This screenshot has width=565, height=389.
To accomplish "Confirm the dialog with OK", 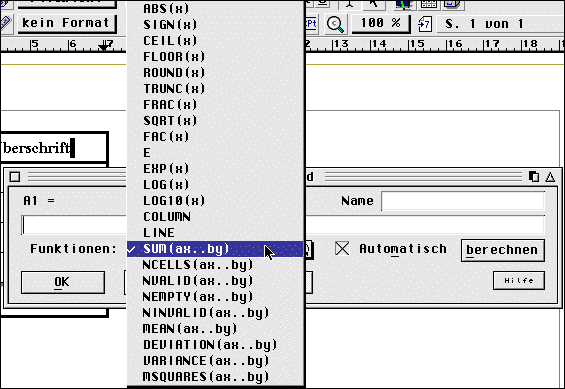I will 63,282.
